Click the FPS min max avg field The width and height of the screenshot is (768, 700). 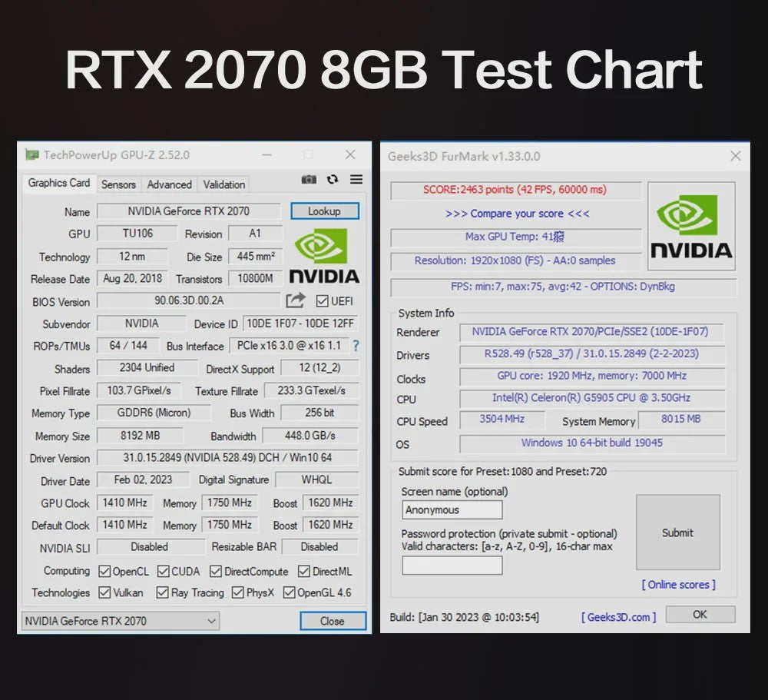point(563,287)
